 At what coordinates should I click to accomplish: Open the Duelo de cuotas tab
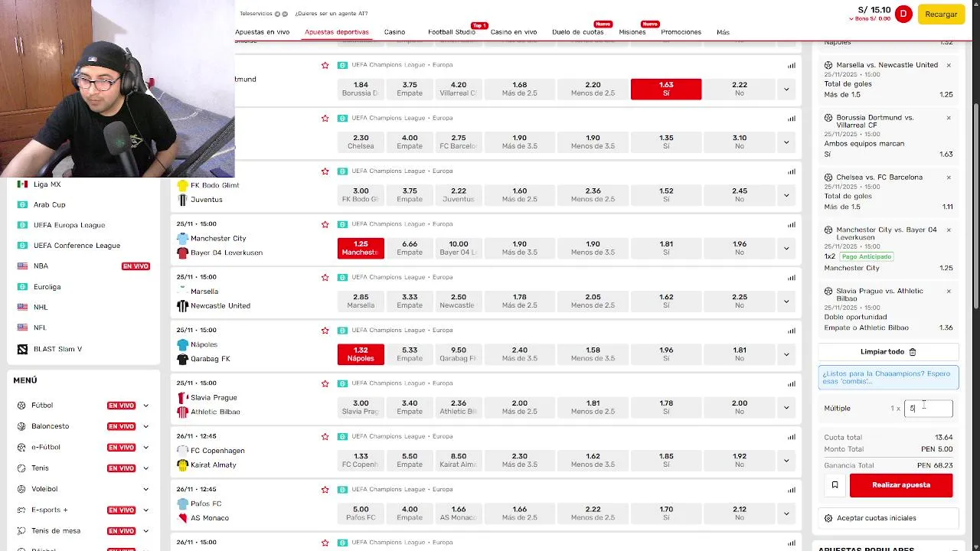point(578,32)
